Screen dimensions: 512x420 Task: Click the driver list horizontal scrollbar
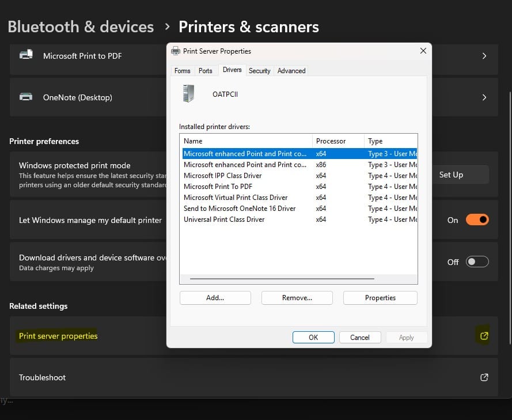[x=282, y=279]
